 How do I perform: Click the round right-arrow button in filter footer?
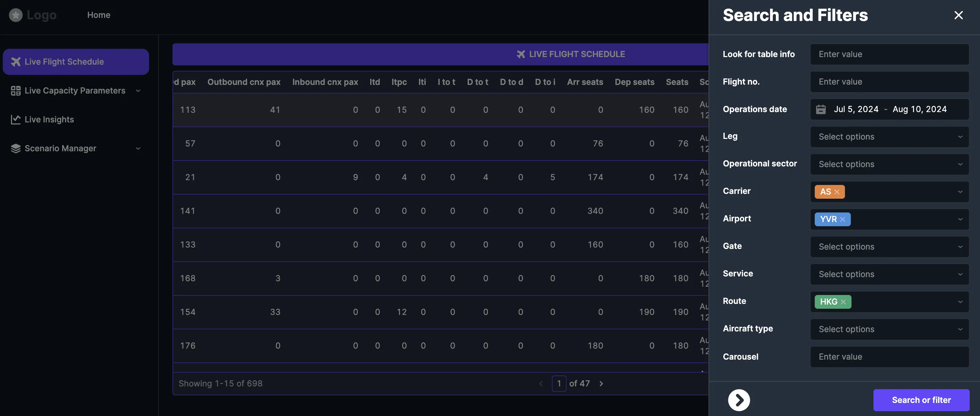click(x=739, y=400)
